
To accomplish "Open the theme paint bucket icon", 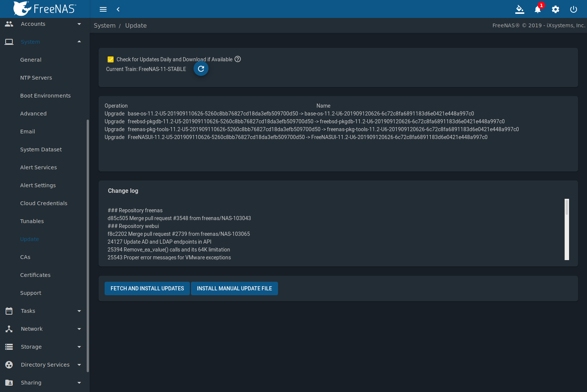I will click(x=520, y=9).
